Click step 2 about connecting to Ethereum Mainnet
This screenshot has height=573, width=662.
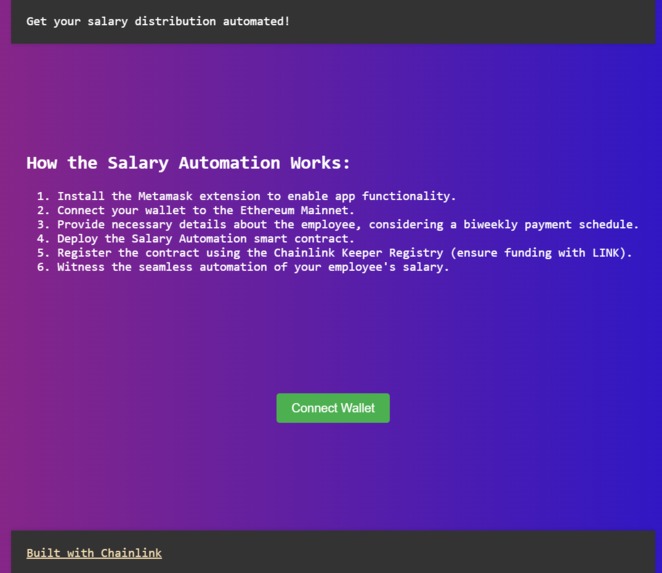[206, 210]
